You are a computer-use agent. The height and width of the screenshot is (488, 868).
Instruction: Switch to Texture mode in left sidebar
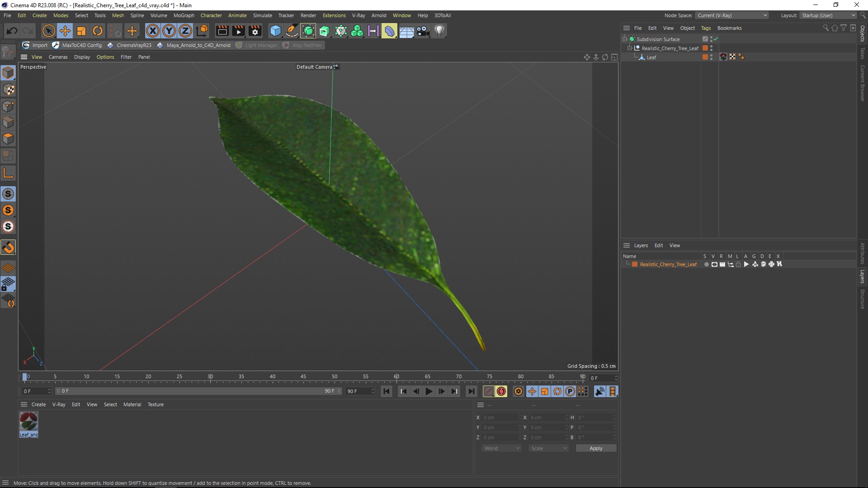click(8, 89)
